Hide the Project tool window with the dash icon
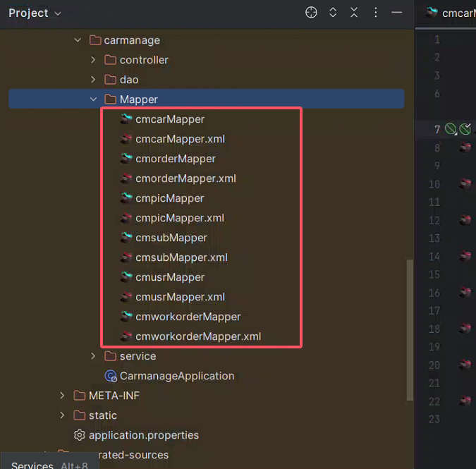Image resolution: width=476 pixels, height=469 pixels. [396, 13]
